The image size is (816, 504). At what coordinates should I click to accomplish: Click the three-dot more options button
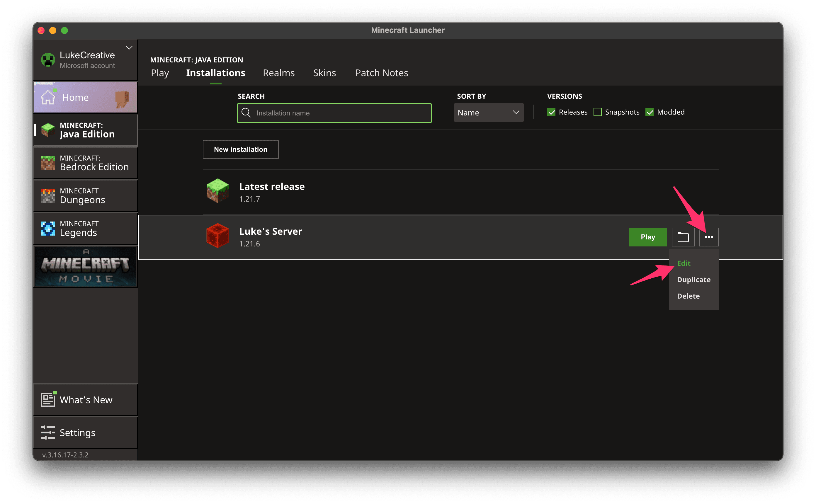[709, 237]
